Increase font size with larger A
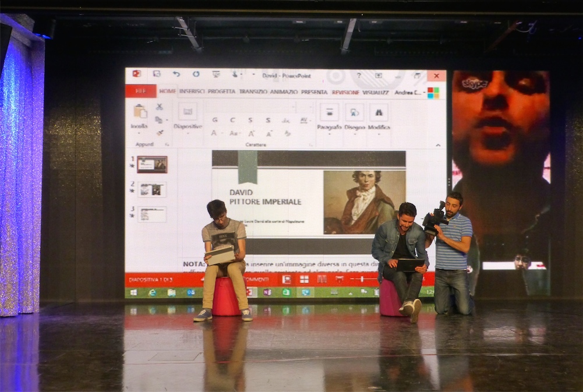Image resolution: width=583 pixels, height=392 pixels. pyautogui.click(x=252, y=133)
